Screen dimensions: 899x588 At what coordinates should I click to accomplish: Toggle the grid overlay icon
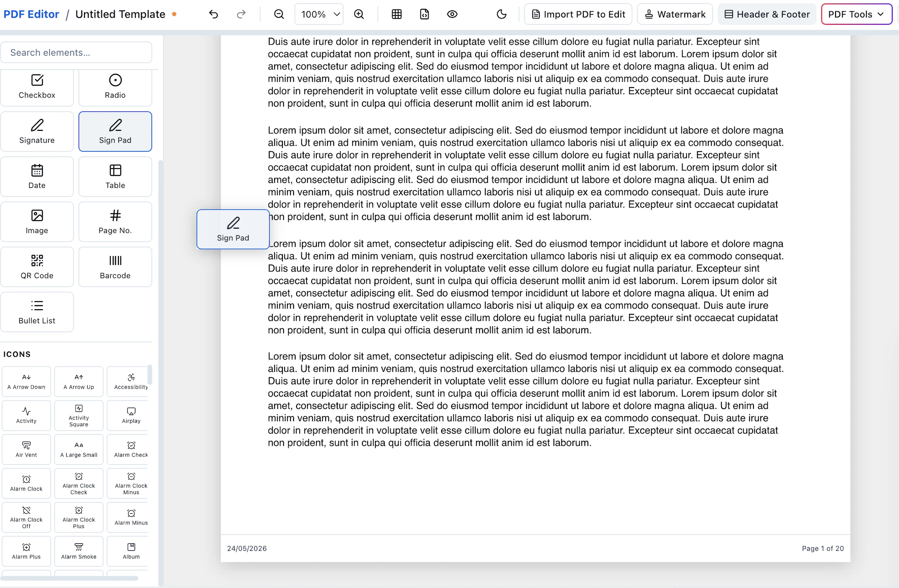click(397, 14)
